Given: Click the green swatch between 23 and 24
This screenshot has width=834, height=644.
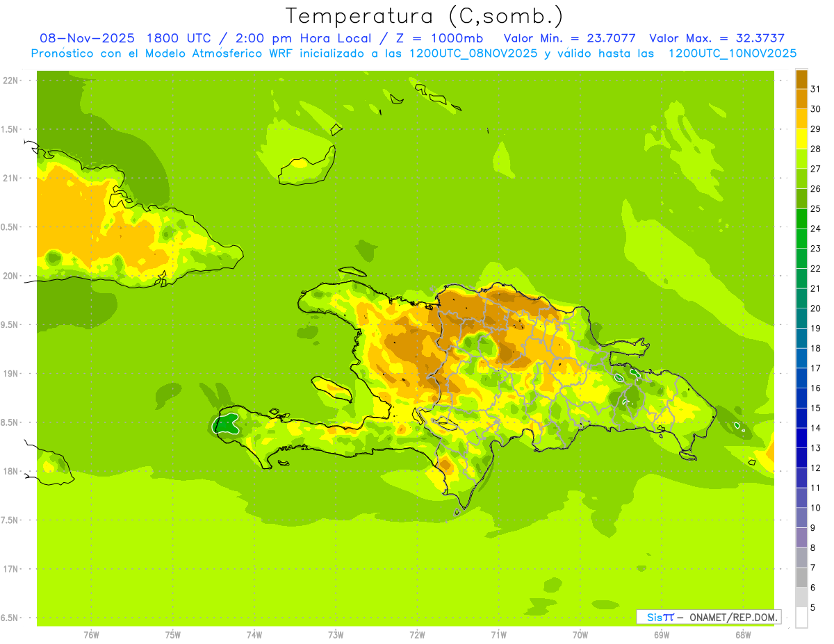Looking at the screenshot, I should coord(801,238).
